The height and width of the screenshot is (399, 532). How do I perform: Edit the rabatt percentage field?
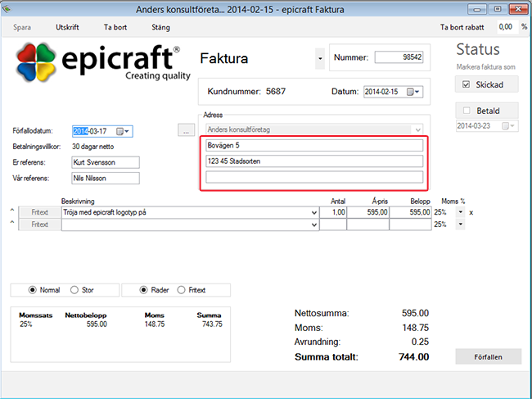point(507,27)
